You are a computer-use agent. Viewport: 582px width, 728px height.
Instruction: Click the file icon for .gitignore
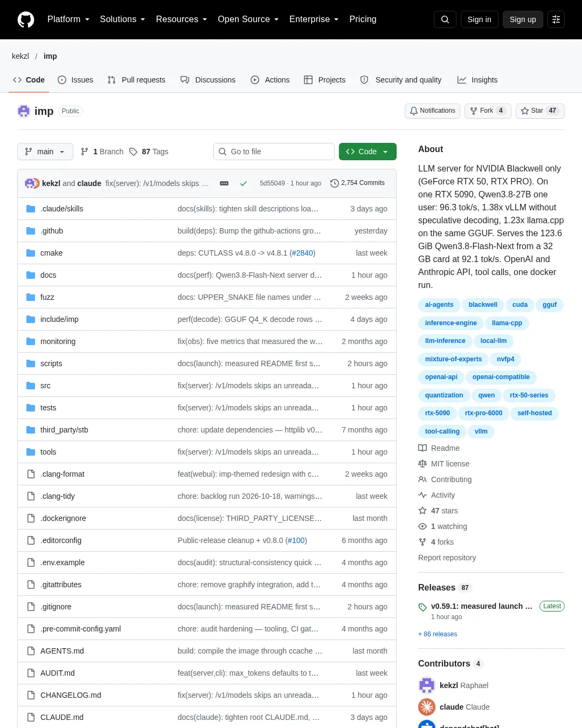point(31,607)
